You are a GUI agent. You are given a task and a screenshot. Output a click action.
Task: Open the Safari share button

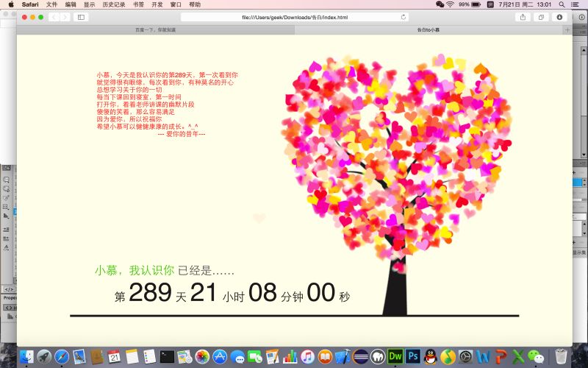(x=523, y=17)
